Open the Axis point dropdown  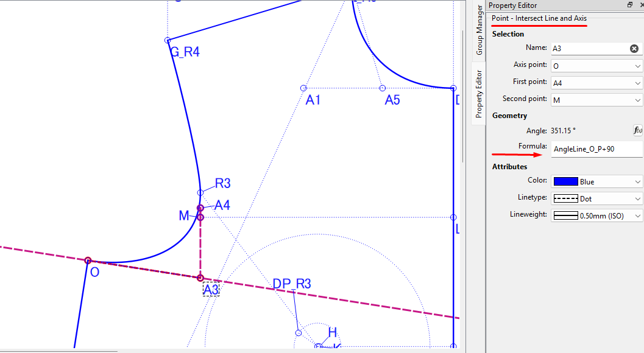coord(596,66)
